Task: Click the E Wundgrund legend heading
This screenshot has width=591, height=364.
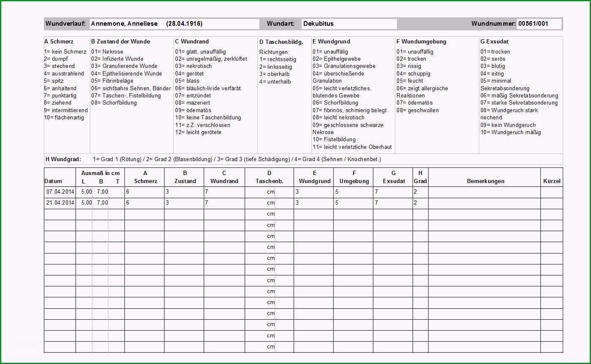Action: [331, 42]
